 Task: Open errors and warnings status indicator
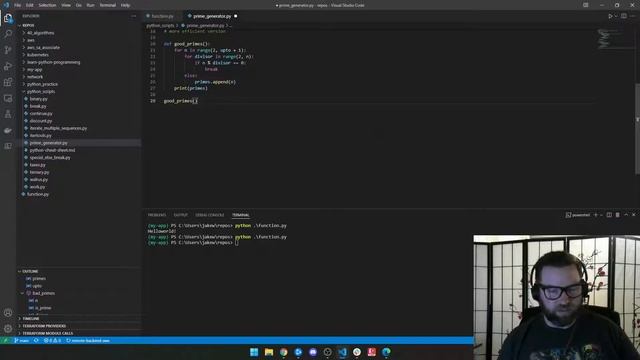click(52, 340)
